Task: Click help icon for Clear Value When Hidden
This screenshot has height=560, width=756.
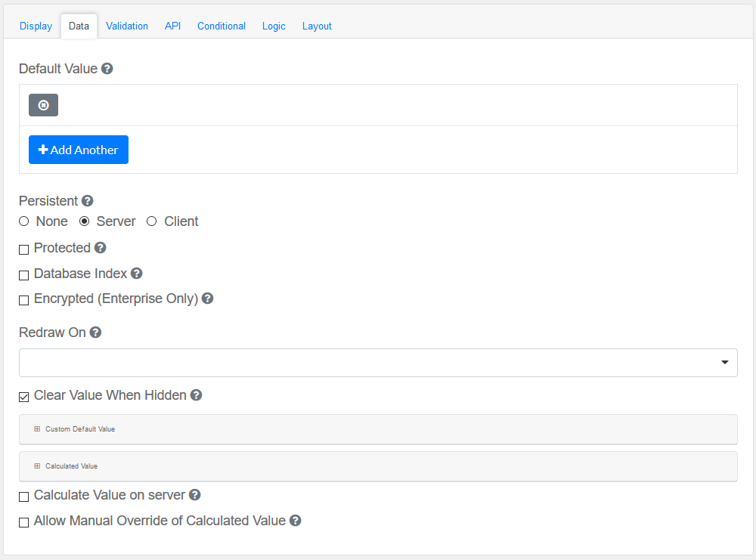Action: [196, 395]
